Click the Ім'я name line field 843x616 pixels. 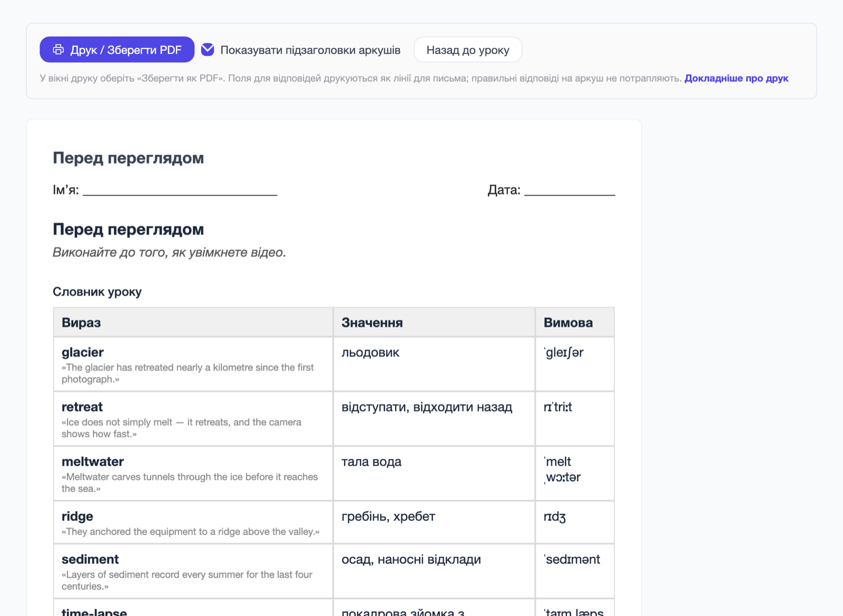(x=180, y=190)
